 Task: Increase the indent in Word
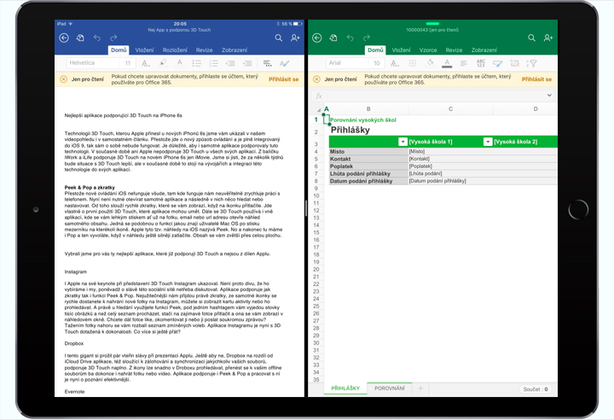247,63
